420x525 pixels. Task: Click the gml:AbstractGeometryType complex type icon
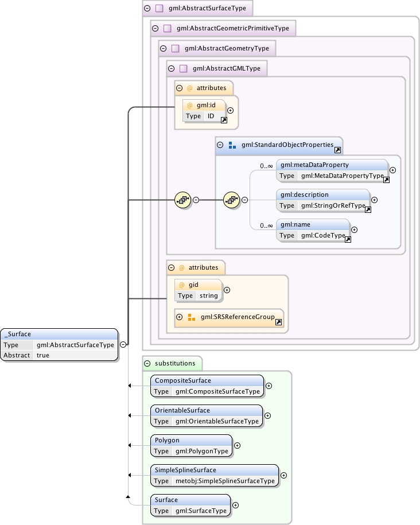(176, 49)
